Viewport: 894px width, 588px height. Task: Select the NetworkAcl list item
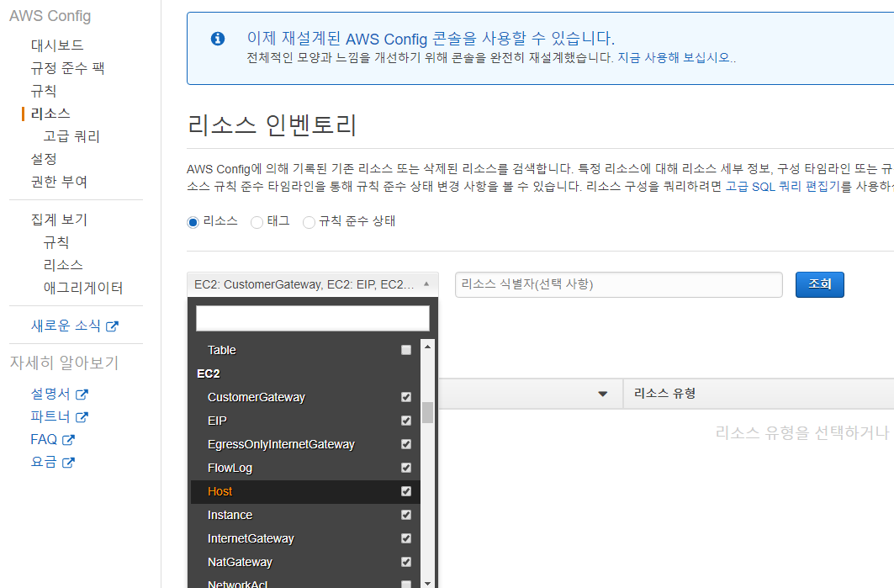(x=305, y=583)
